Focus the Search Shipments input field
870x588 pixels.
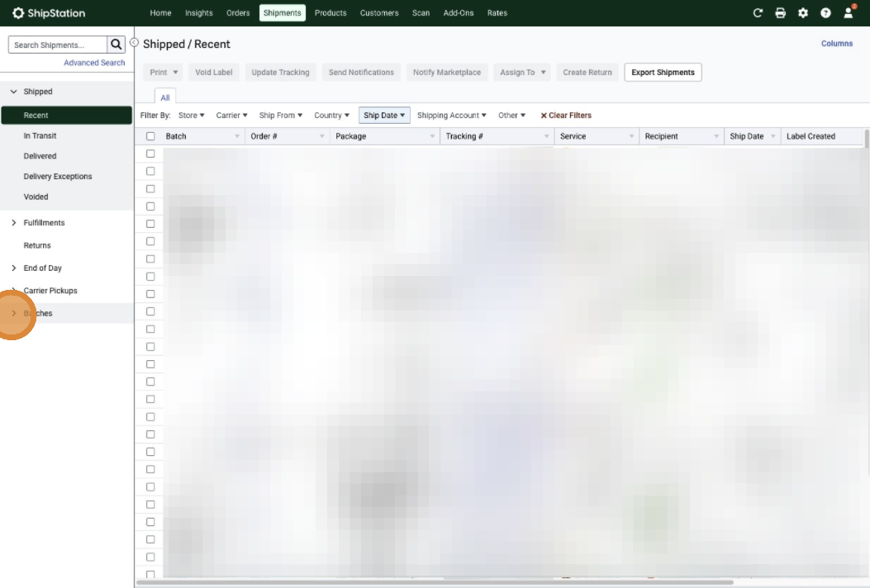58,45
